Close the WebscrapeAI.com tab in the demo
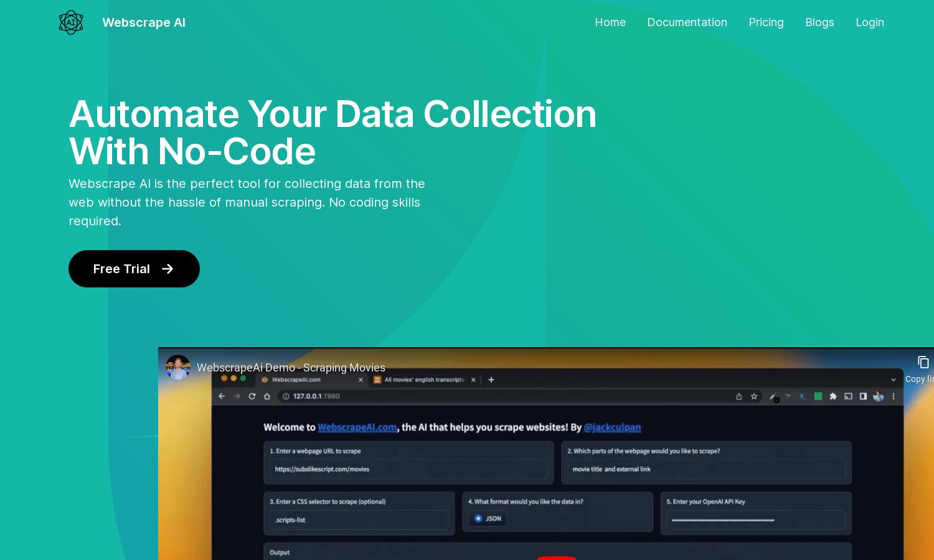The width and height of the screenshot is (934, 560). click(x=361, y=380)
